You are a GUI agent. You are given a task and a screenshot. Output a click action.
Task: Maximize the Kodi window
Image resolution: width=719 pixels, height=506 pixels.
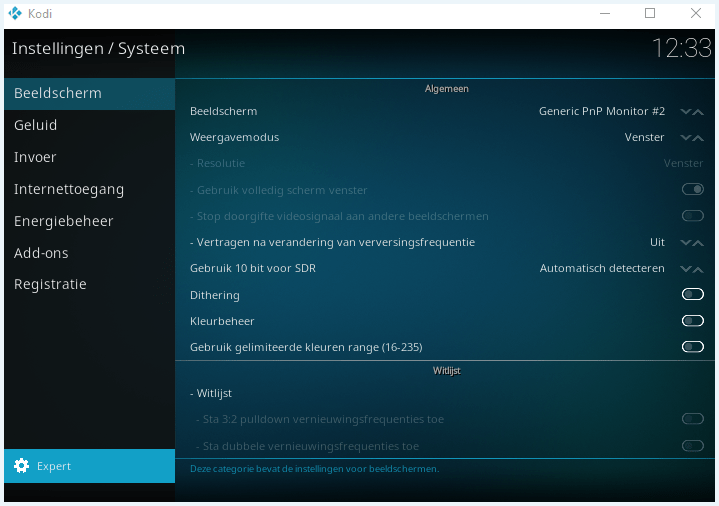point(650,13)
